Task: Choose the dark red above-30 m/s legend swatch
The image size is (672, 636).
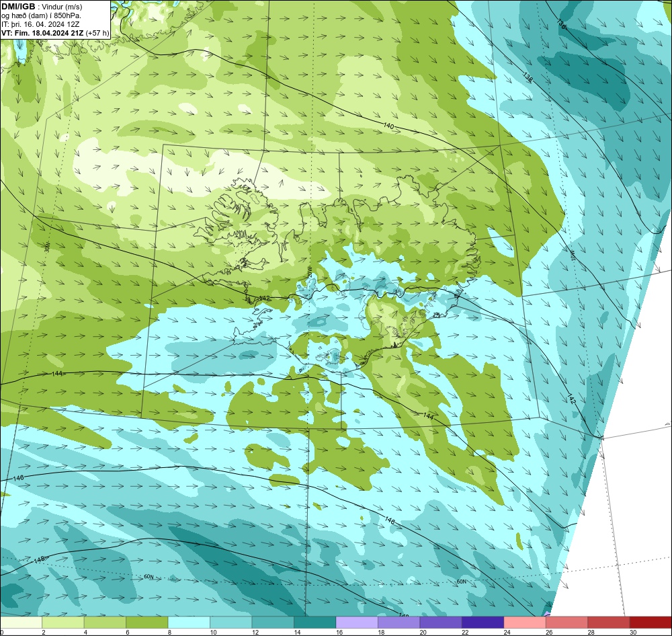Action: [x=651, y=623]
